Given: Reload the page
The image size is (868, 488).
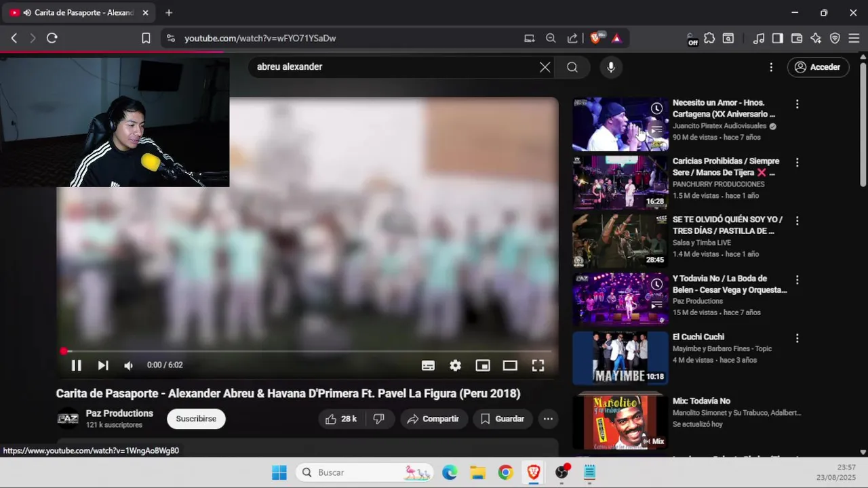Looking at the screenshot, I should (x=52, y=39).
